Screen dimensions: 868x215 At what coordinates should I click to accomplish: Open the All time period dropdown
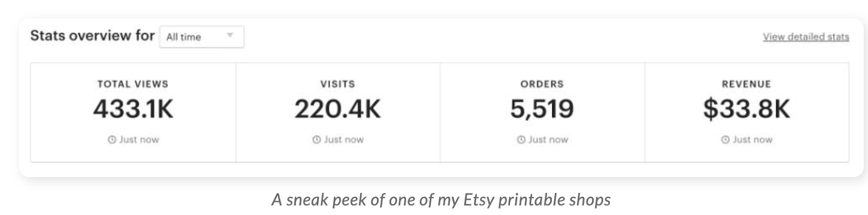[x=202, y=37]
